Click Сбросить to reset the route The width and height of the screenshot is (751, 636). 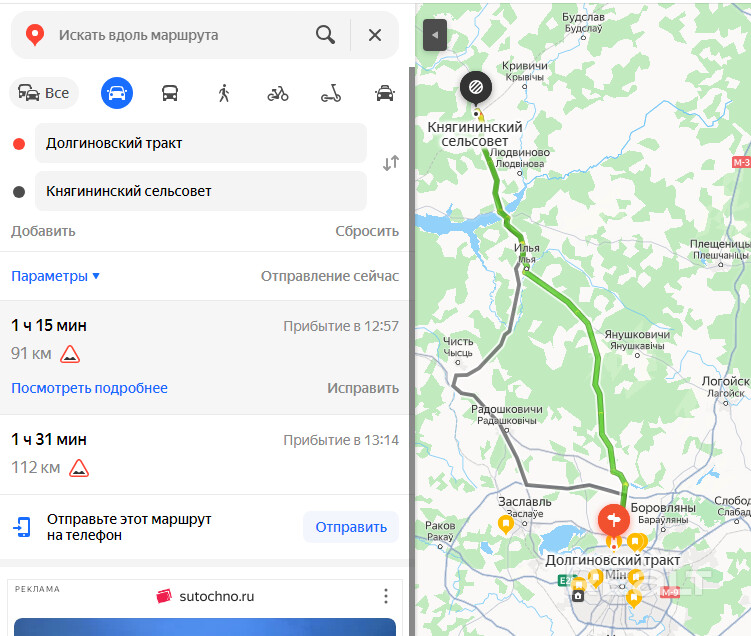point(367,231)
